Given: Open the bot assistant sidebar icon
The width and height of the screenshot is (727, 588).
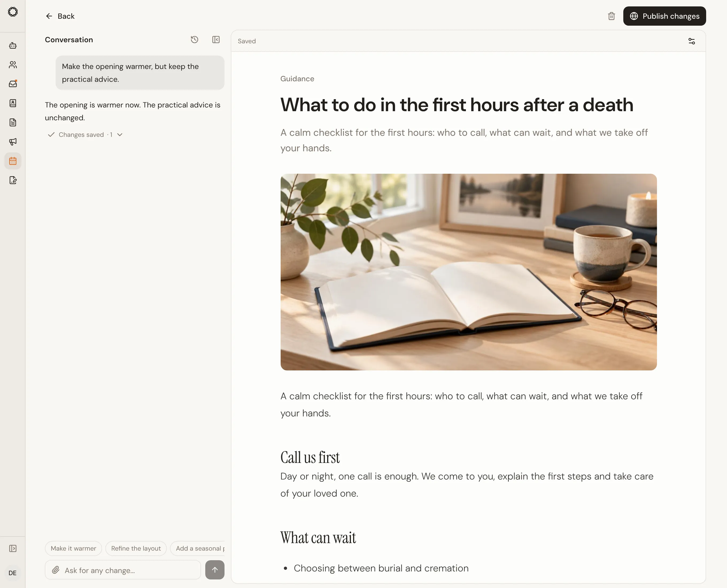Looking at the screenshot, I should click(x=13, y=45).
